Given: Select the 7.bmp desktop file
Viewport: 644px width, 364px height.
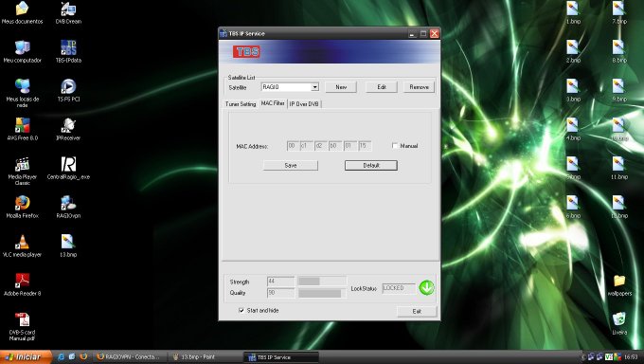Looking at the screenshot, I should (x=619, y=12).
